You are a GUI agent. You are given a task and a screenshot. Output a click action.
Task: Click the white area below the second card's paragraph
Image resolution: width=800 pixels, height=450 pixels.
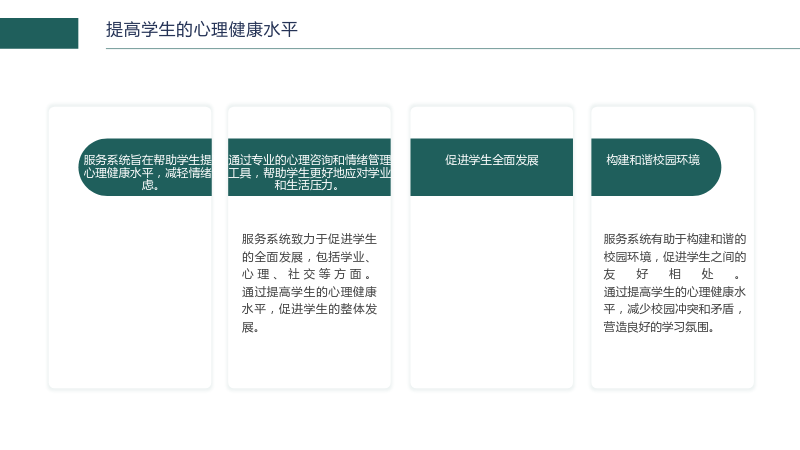pyautogui.click(x=309, y=361)
